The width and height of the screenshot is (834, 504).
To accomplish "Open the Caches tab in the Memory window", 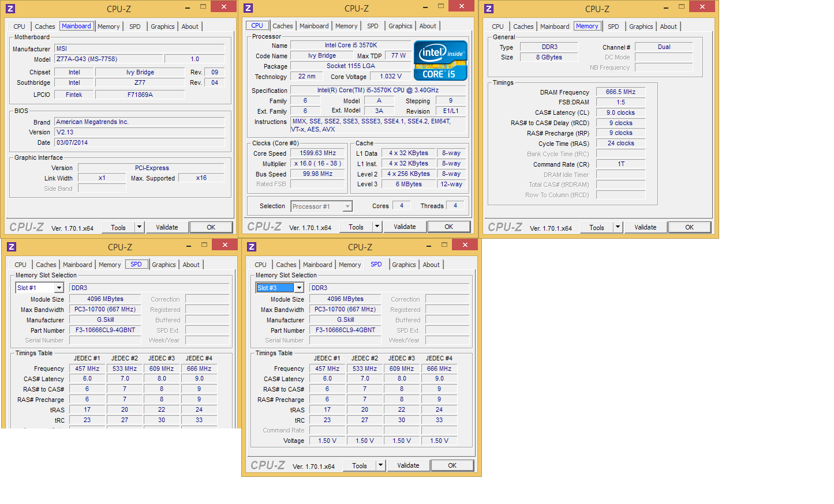I will click(x=523, y=27).
